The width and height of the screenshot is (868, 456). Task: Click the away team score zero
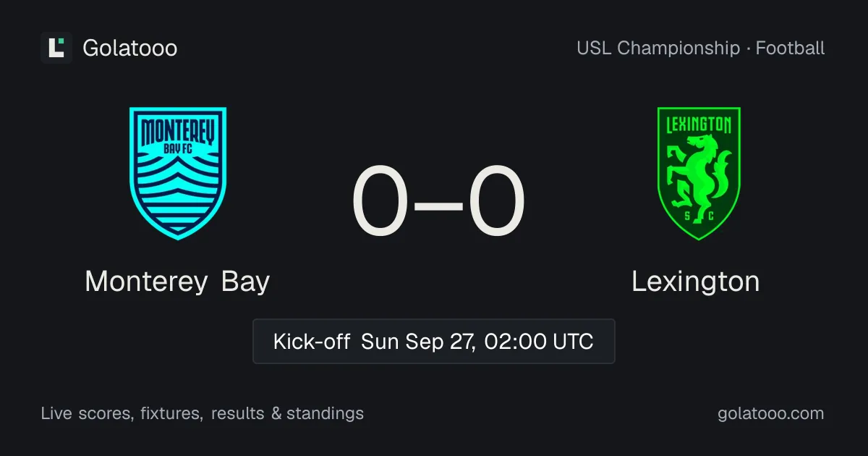pyautogui.click(x=496, y=203)
